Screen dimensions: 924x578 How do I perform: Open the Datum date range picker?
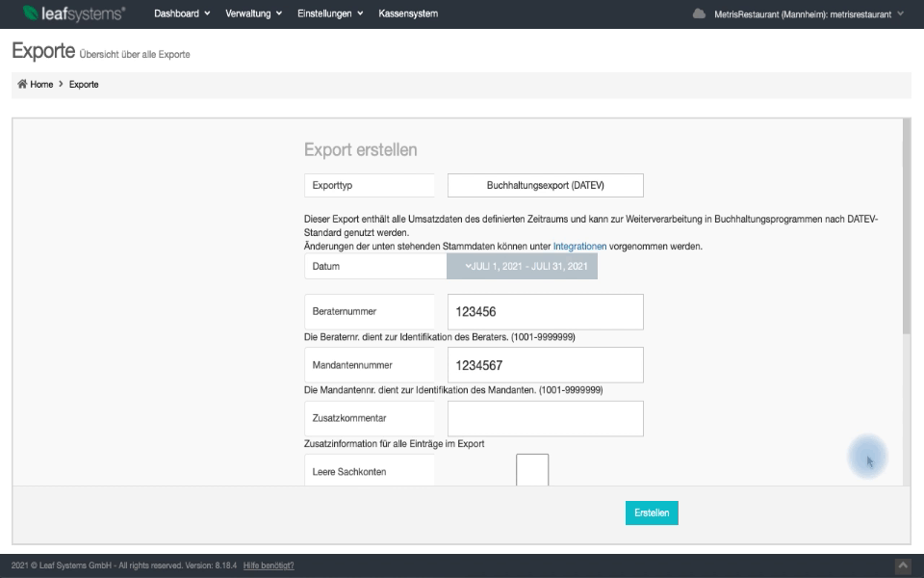click(522, 266)
